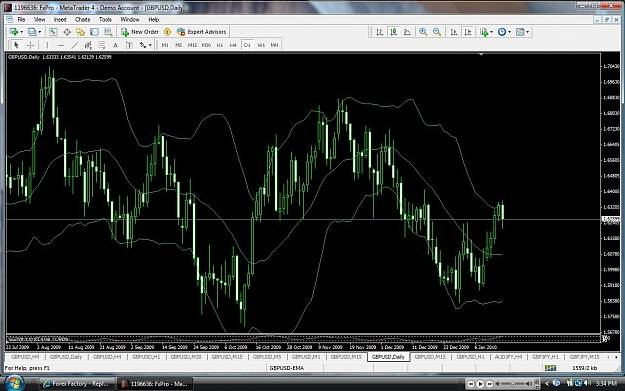Click the media player previous track button

pyautogui.click(x=471, y=384)
